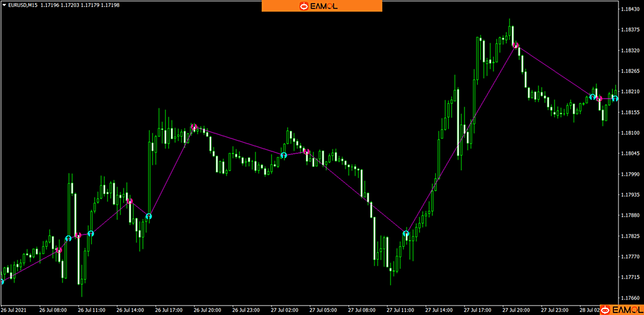Screen dimensions: 644x315
Task: Select the cyan marker at the chart's far right edge
Action: coord(615,98)
